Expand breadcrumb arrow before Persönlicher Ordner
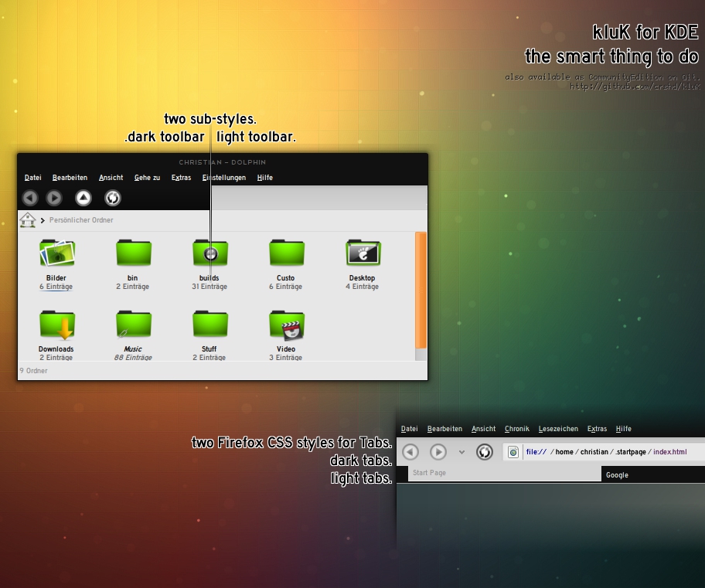Viewport: 705px width, 588px height. tap(43, 220)
